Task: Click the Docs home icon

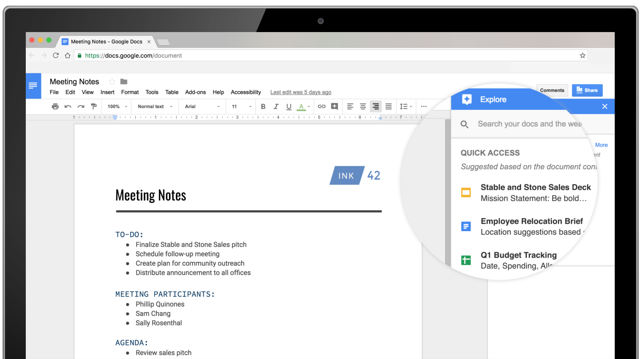Action: 33,86
